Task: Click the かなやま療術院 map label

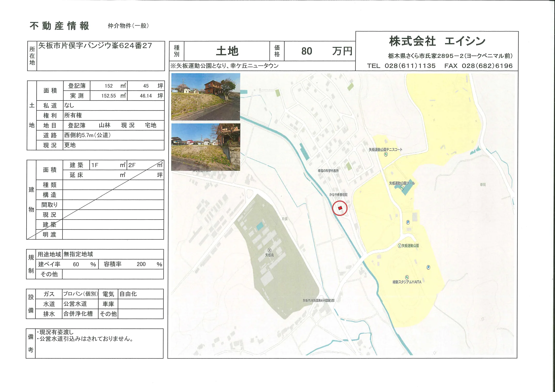Action: pyautogui.click(x=338, y=195)
